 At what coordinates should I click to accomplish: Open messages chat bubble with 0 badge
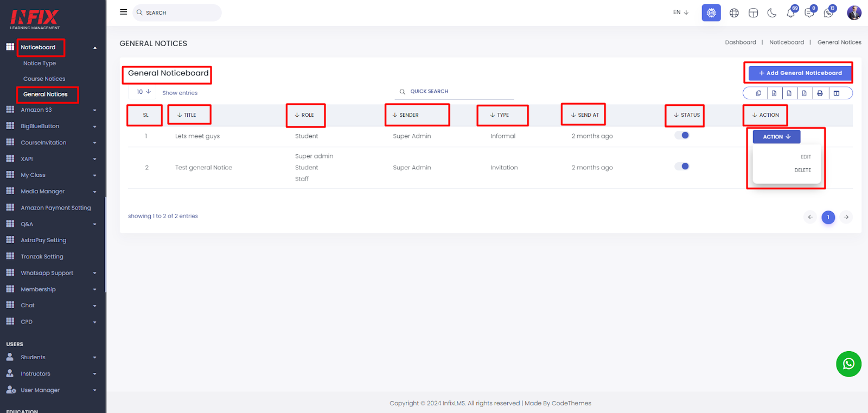(810, 12)
